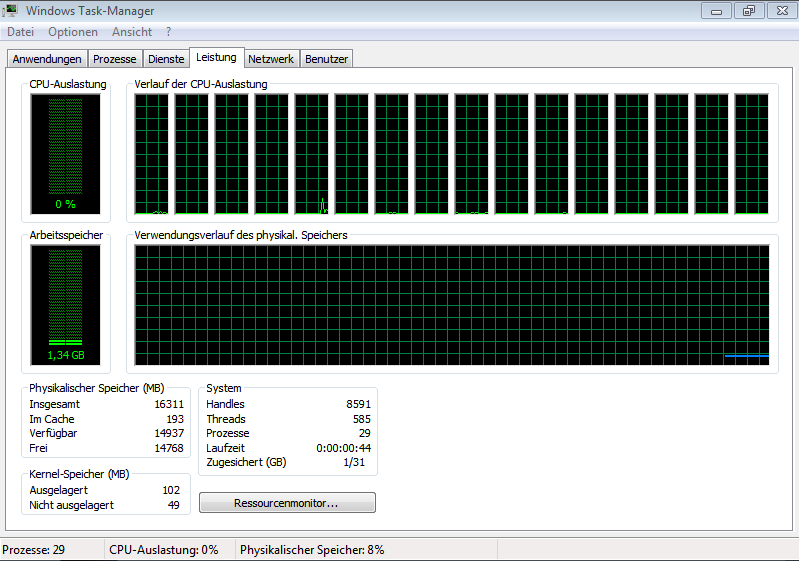Open the Ansicht menu

(x=132, y=32)
